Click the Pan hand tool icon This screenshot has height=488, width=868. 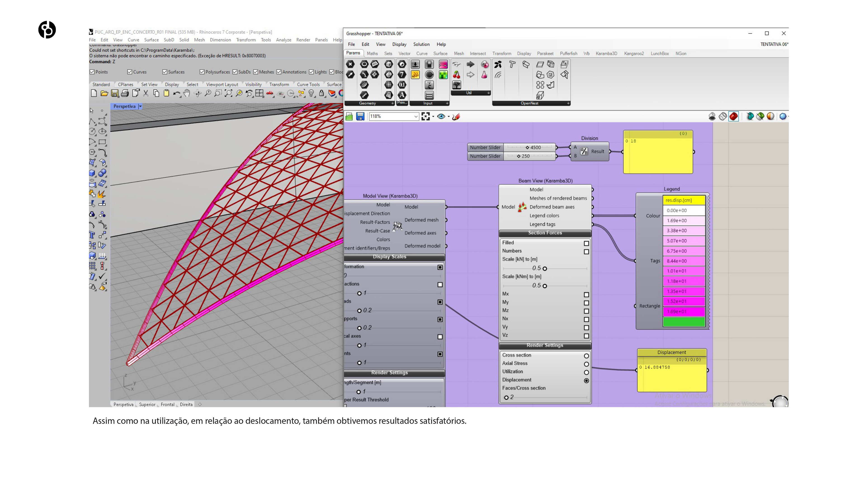[187, 93]
